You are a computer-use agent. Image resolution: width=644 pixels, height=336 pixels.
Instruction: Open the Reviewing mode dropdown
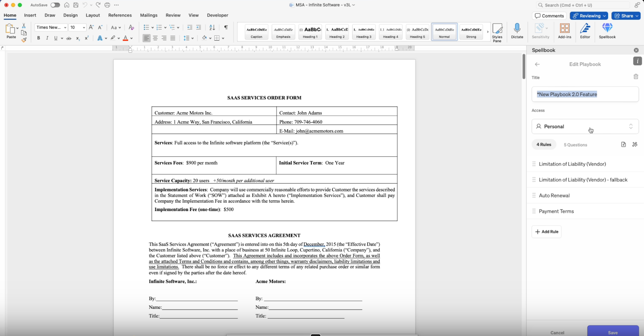click(589, 16)
